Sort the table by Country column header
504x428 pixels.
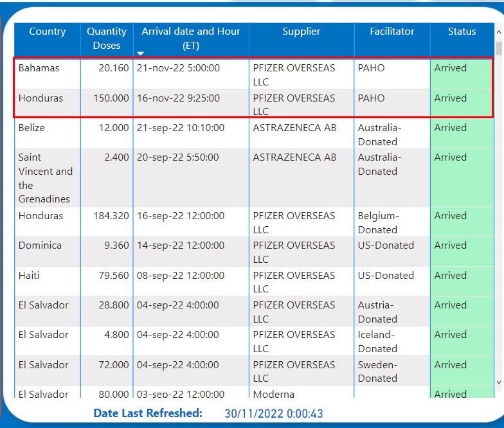(x=47, y=31)
